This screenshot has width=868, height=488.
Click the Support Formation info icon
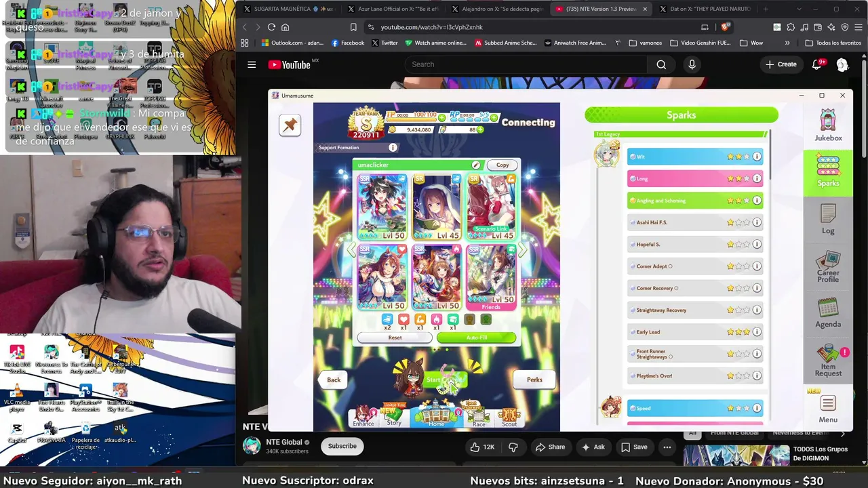(x=393, y=147)
